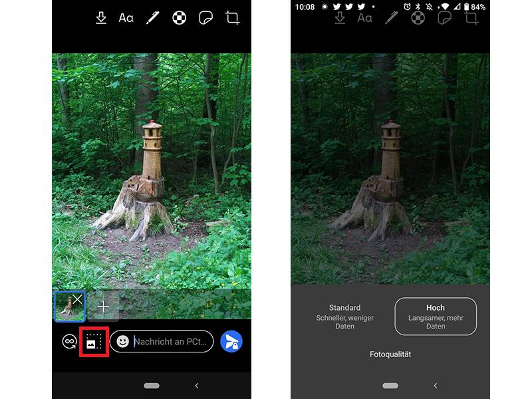Tap dimmed pen tool in right phone
This screenshot has width=532, height=399.
click(392, 18)
